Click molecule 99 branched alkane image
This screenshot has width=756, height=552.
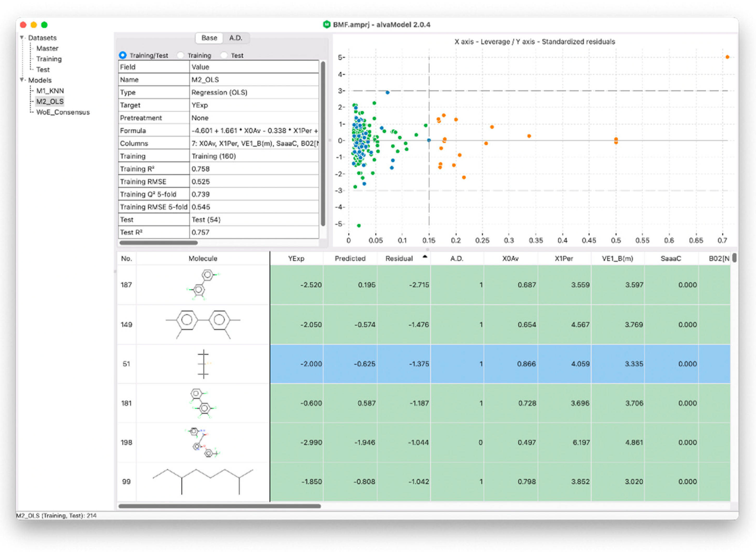click(203, 481)
